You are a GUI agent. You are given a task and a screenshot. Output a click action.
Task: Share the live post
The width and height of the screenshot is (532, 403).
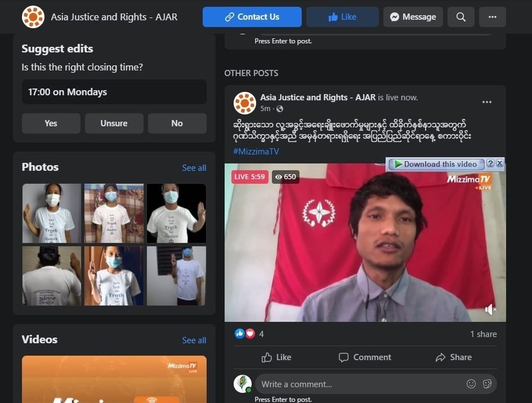click(454, 357)
